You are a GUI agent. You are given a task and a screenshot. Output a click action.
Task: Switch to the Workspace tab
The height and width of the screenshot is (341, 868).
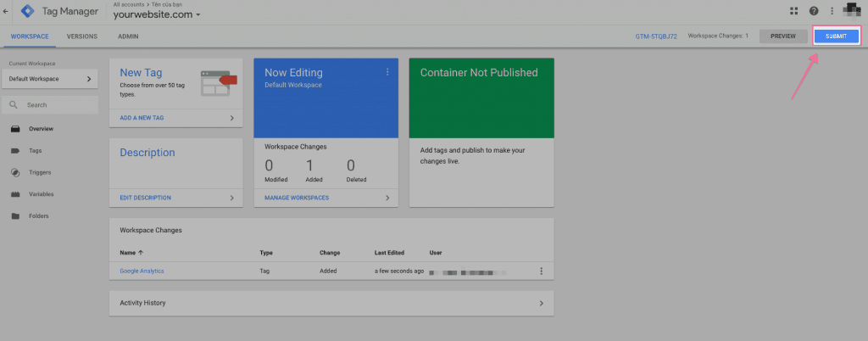tap(30, 36)
